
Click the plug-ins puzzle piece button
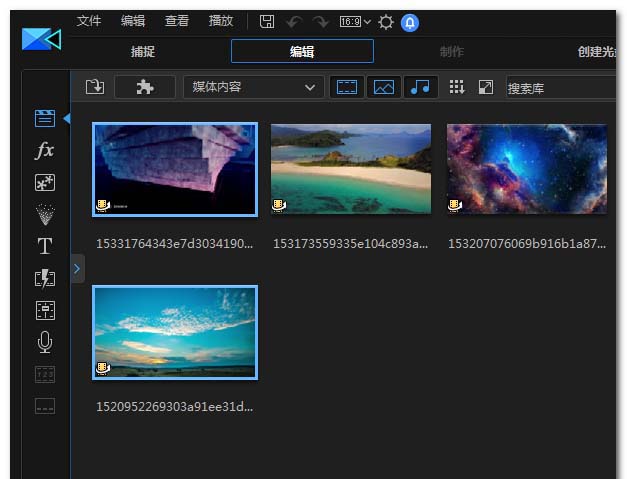click(145, 87)
